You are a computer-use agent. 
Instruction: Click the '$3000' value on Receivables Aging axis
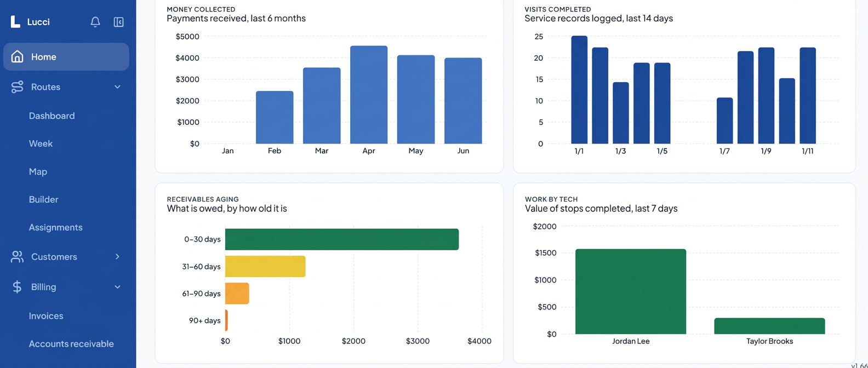pyautogui.click(x=418, y=341)
